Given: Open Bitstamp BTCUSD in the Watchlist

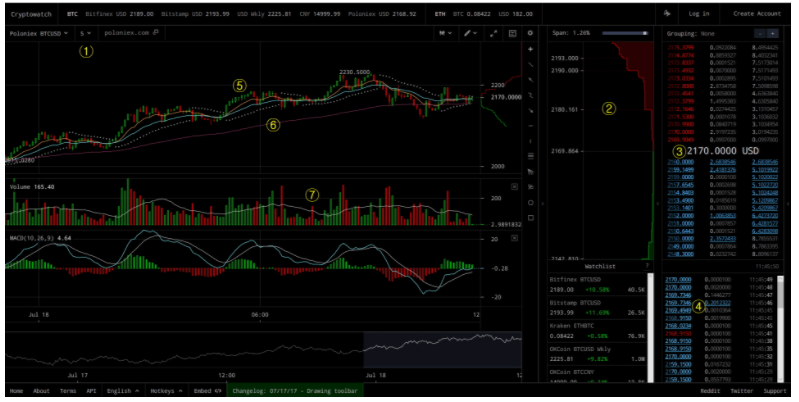Looking at the screenshot, I should point(597,307).
